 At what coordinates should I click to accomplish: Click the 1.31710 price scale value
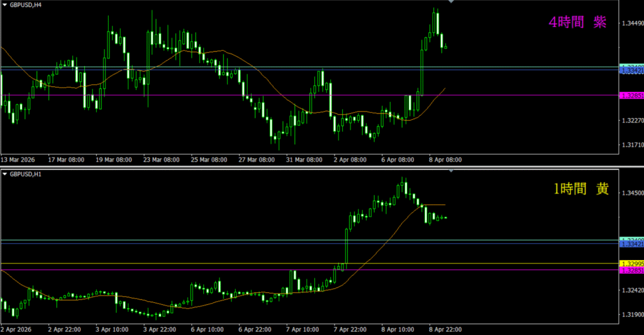631,145
